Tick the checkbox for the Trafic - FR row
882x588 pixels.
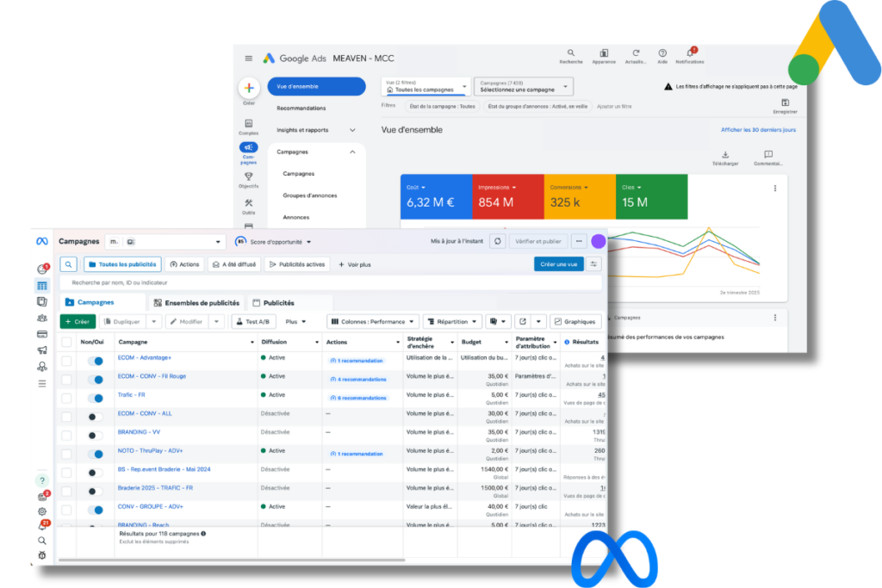click(66, 398)
